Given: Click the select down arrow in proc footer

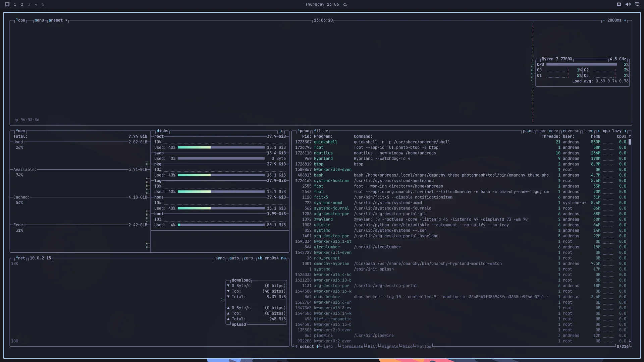Looking at the screenshot, I should (x=317, y=347).
